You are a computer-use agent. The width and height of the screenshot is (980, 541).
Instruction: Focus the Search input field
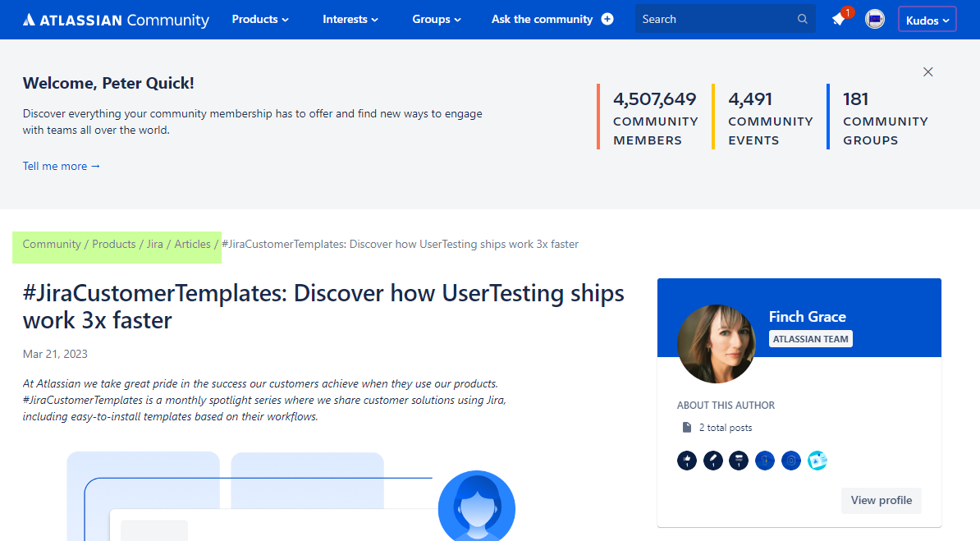coord(725,20)
